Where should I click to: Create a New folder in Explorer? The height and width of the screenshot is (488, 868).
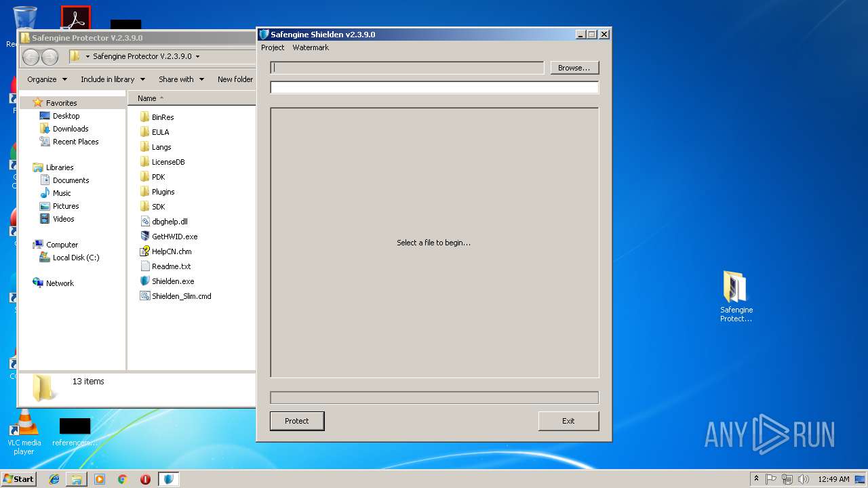point(235,79)
